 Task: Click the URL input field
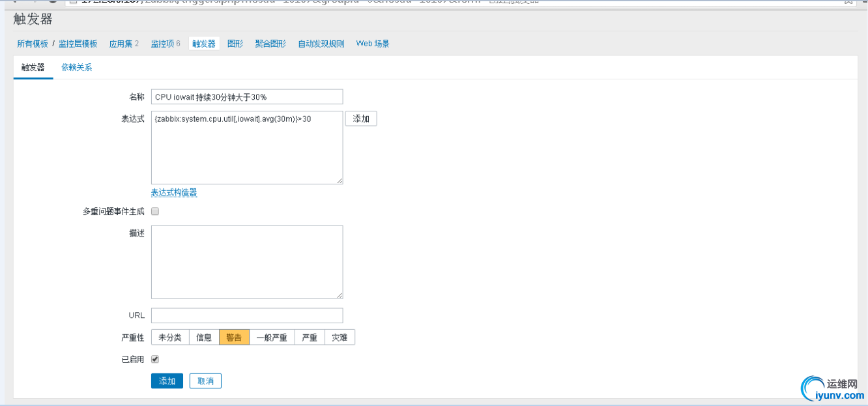[x=247, y=315]
